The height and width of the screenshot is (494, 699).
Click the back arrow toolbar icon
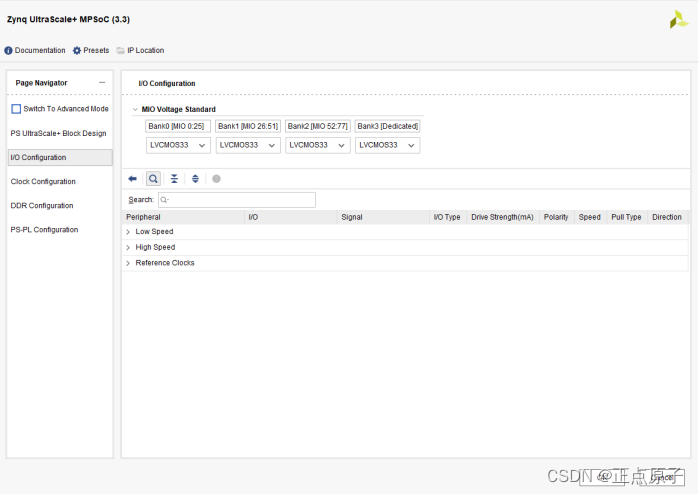[x=132, y=179]
